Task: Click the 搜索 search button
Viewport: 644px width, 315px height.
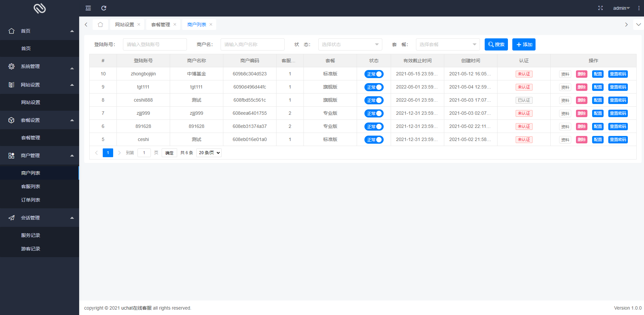Action: 496,44
